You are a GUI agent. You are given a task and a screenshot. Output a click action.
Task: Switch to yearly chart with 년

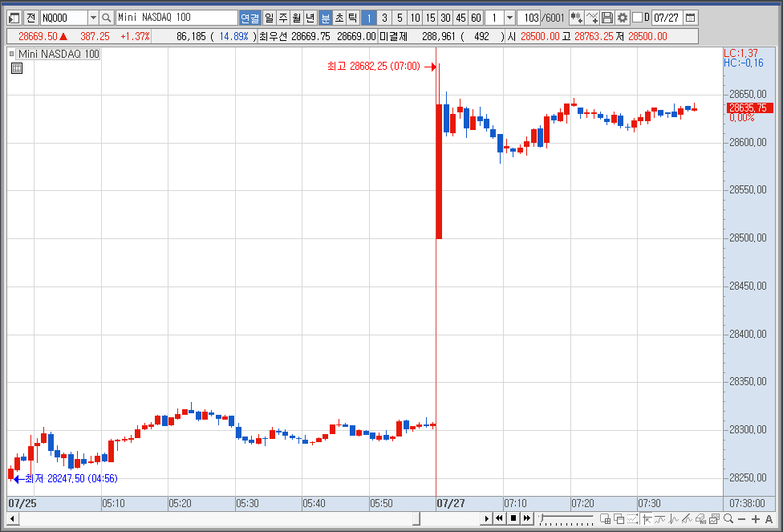coord(310,18)
